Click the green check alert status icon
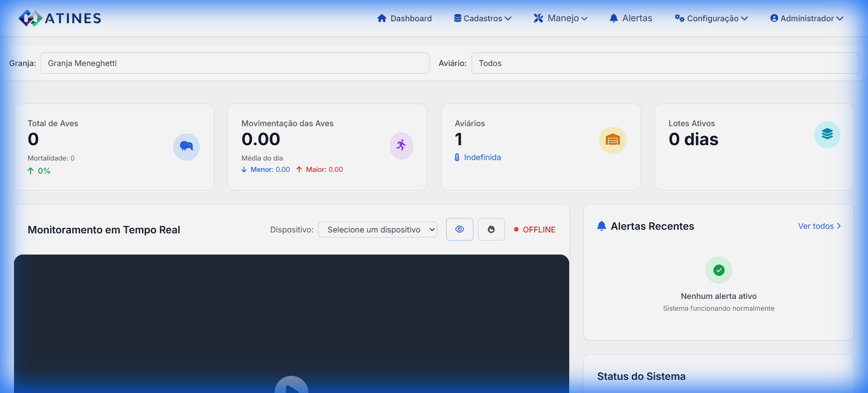The image size is (868, 393). click(718, 270)
